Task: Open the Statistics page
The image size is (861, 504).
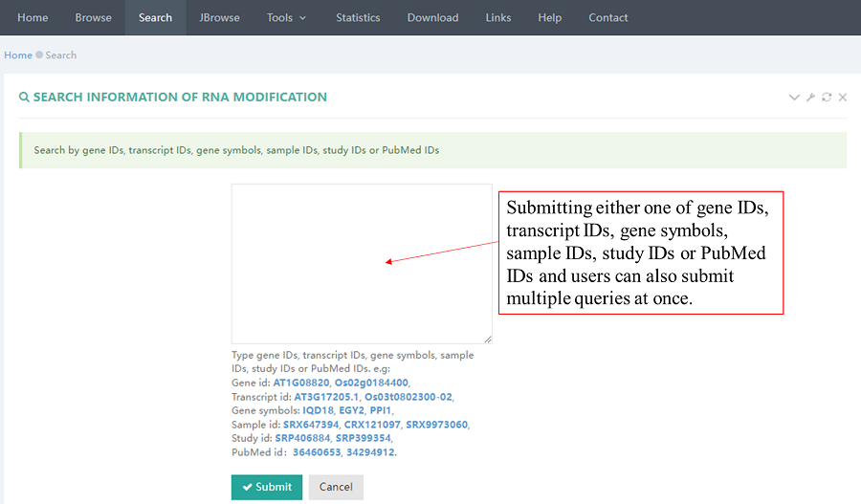Action: tap(358, 18)
